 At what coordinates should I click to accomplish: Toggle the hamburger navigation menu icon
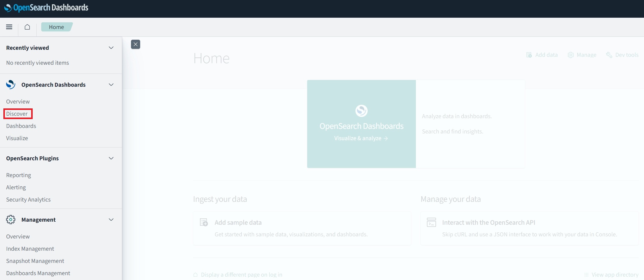pyautogui.click(x=9, y=27)
